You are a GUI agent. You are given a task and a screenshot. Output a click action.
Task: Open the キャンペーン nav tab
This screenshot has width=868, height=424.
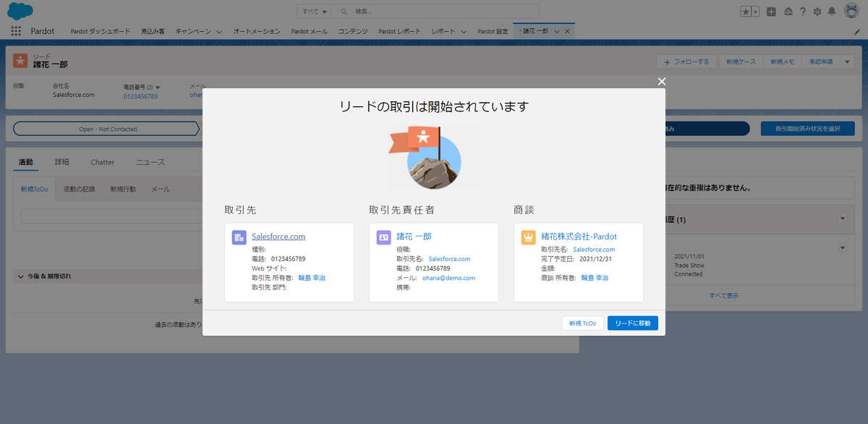point(192,31)
